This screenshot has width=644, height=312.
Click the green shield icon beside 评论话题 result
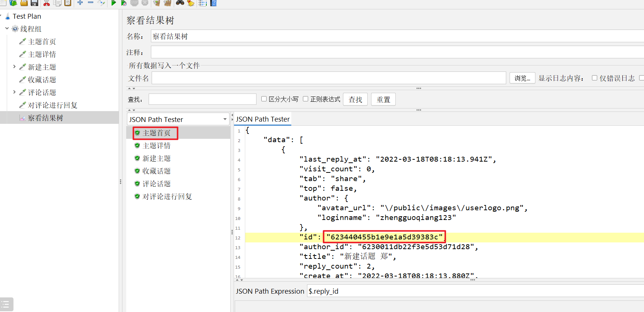pyautogui.click(x=137, y=184)
